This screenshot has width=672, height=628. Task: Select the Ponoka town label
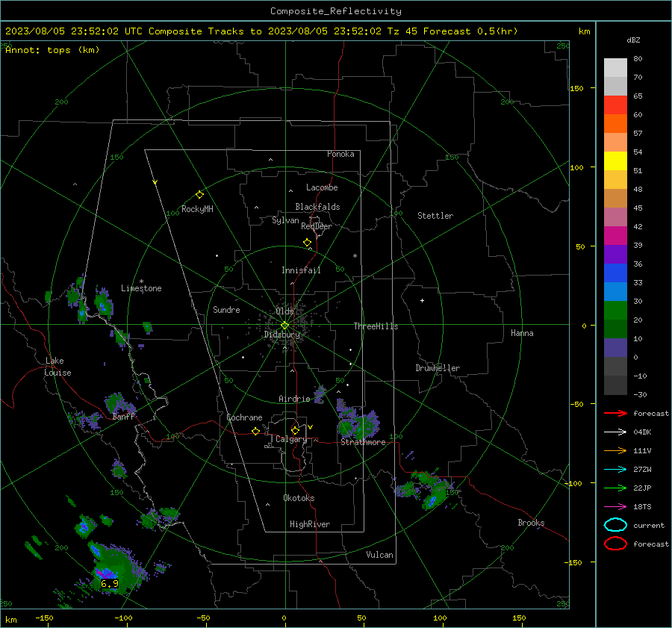coord(340,154)
